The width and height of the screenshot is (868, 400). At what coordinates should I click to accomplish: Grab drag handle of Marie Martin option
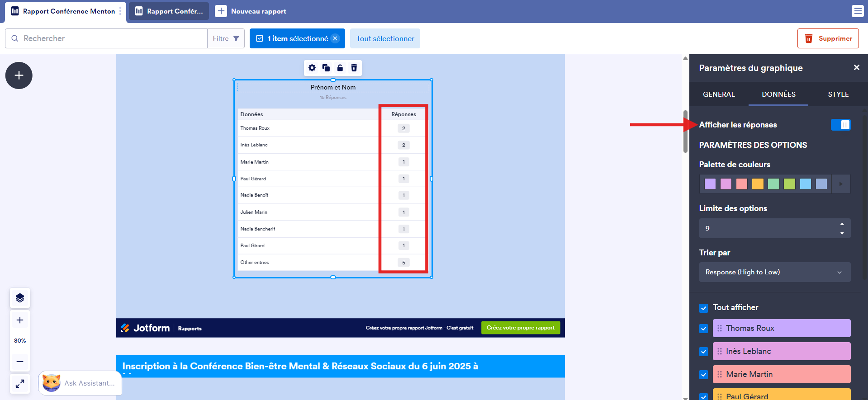click(720, 374)
